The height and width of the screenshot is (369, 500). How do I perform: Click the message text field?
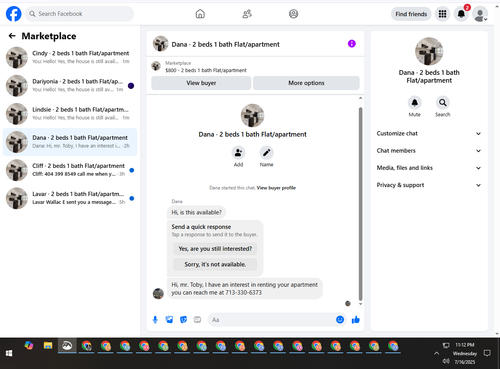[x=272, y=320]
